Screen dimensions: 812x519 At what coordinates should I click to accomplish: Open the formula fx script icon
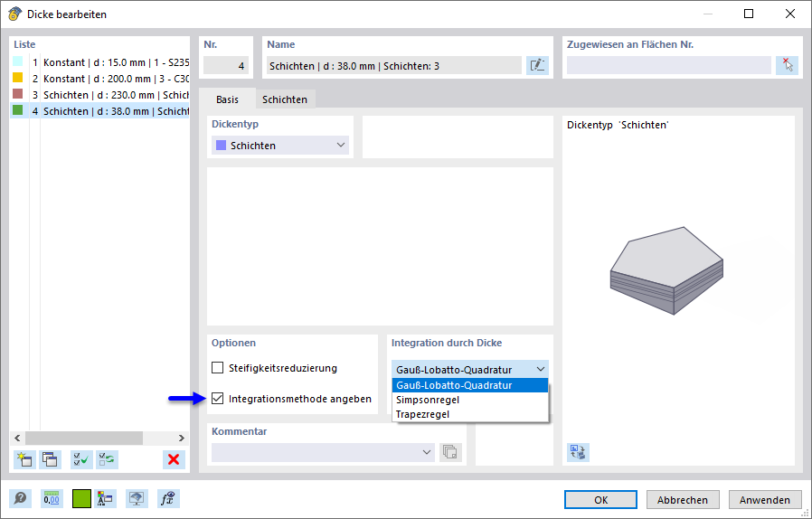pos(168,499)
